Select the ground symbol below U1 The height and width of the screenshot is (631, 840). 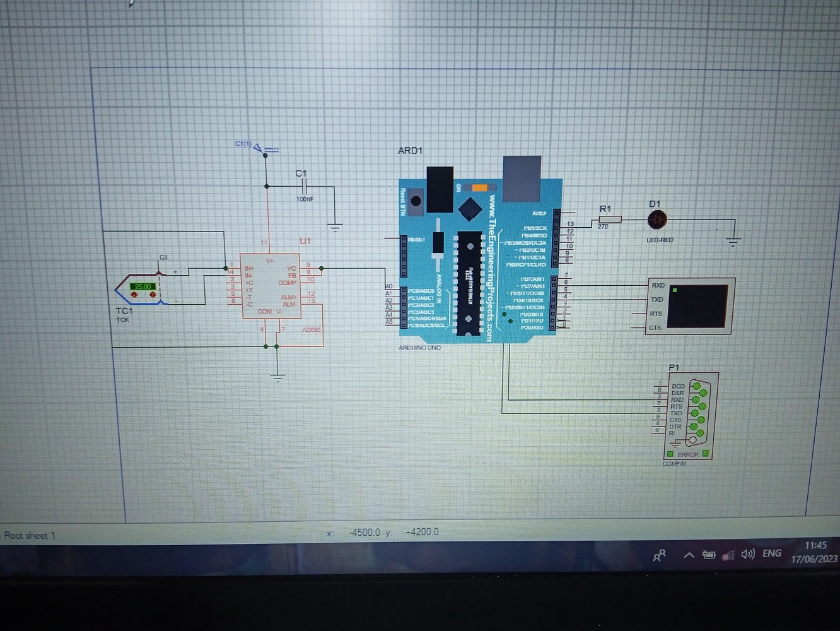click(x=277, y=375)
